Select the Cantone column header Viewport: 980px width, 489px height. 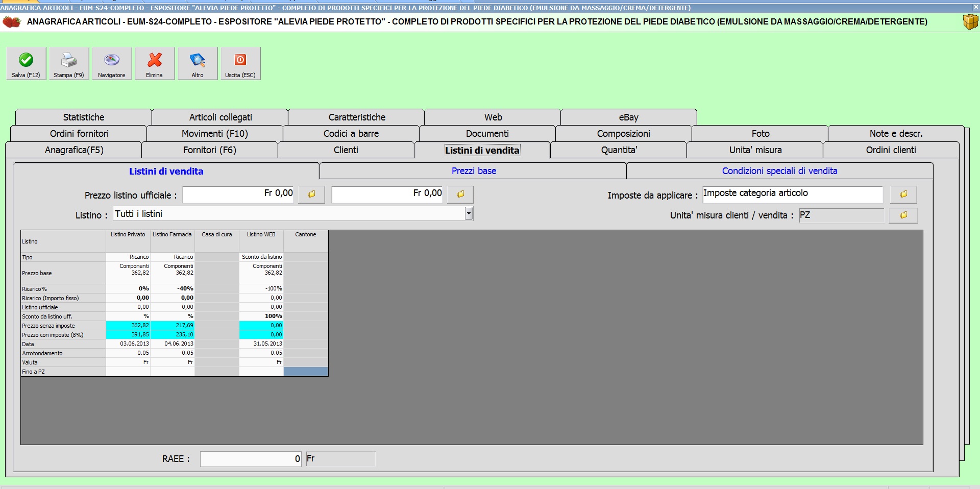306,241
